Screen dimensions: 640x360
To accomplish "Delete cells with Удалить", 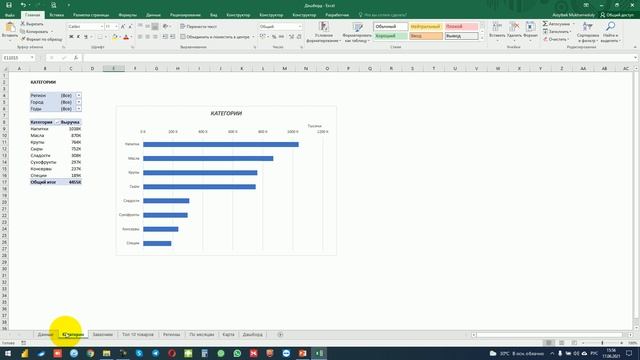I will [x=514, y=32].
